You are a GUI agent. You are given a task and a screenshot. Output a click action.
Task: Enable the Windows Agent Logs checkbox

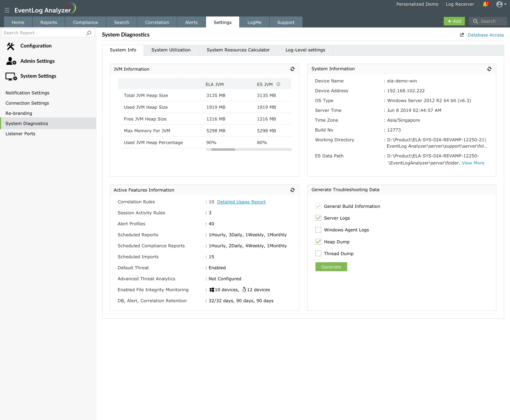point(318,230)
